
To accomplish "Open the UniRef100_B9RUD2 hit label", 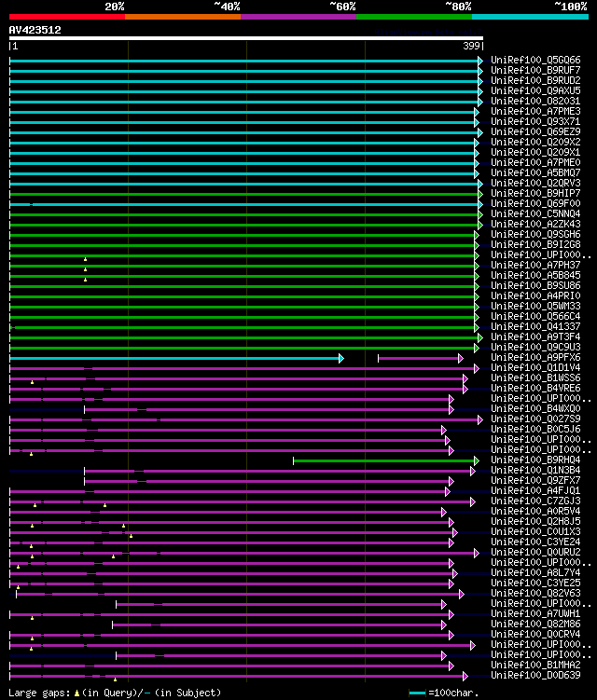I will coord(535,80).
